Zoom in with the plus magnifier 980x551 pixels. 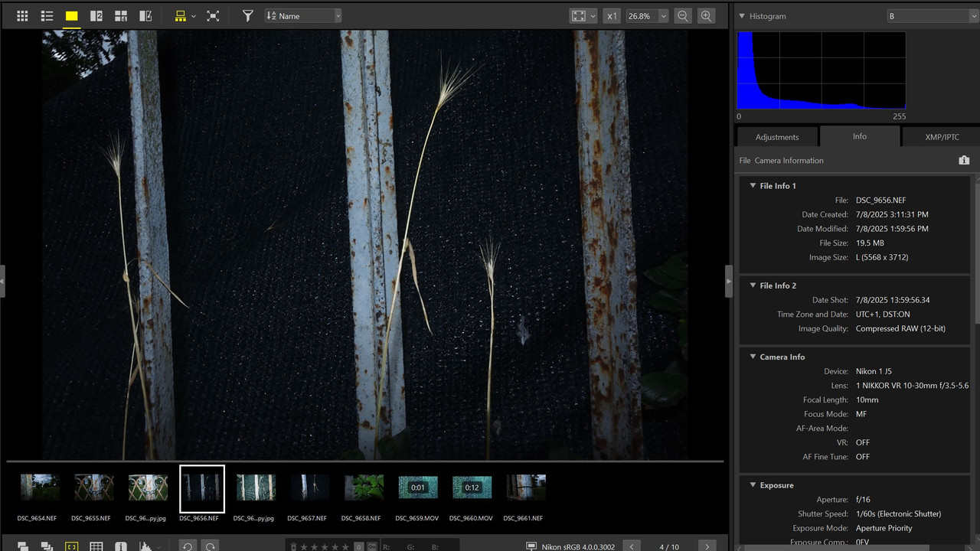707,15
